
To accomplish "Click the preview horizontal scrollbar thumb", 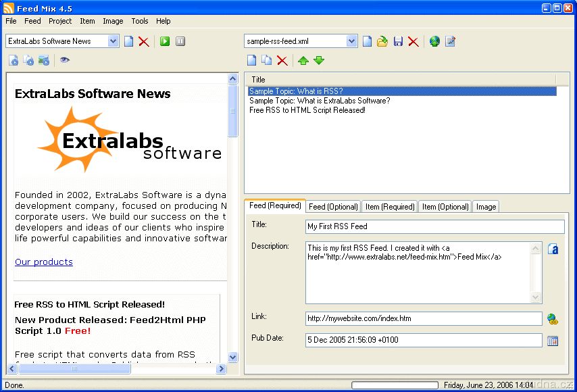I will click(74, 368).
